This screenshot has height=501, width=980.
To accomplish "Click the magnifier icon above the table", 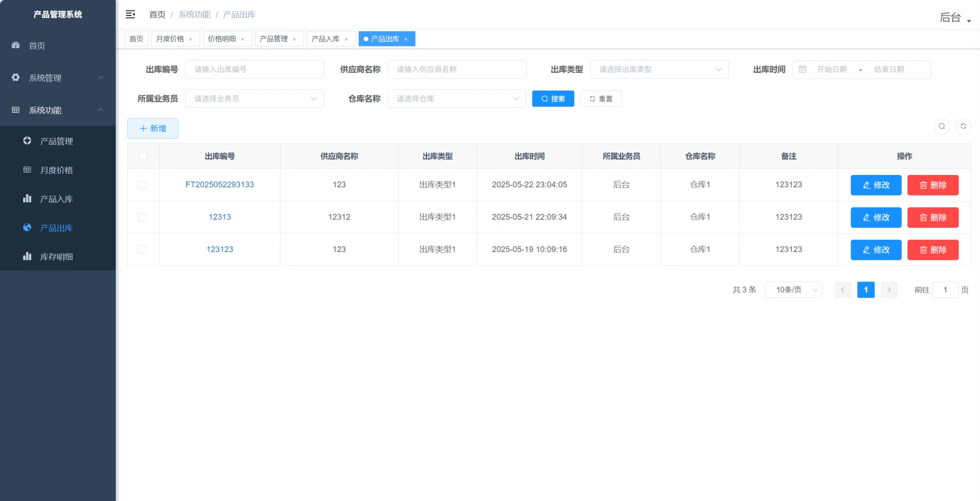I will point(941,126).
